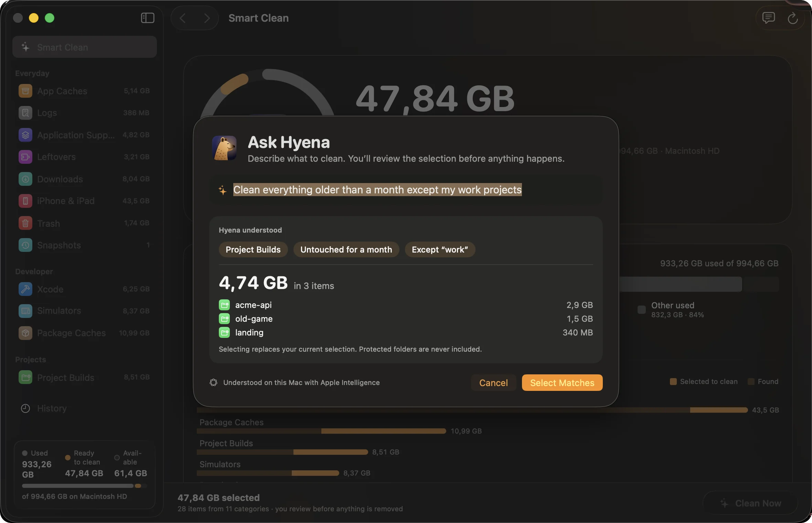Click the Cancel button
This screenshot has height=523, width=812.
pyautogui.click(x=493, y=383)
